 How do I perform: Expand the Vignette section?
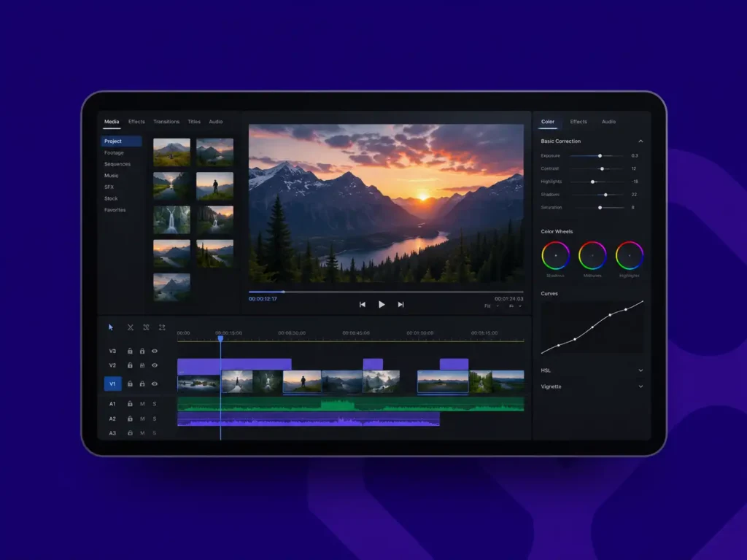coord(640,386)
